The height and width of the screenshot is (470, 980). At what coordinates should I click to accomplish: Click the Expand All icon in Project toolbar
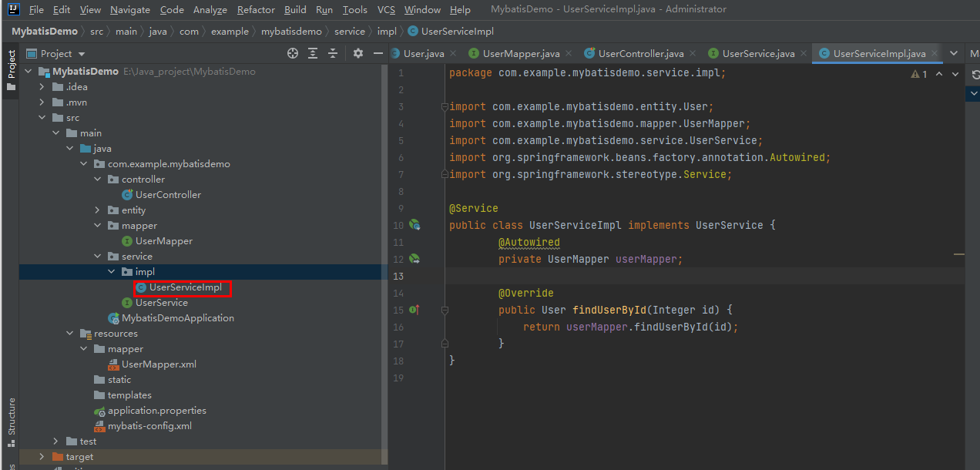click(313, 53)
